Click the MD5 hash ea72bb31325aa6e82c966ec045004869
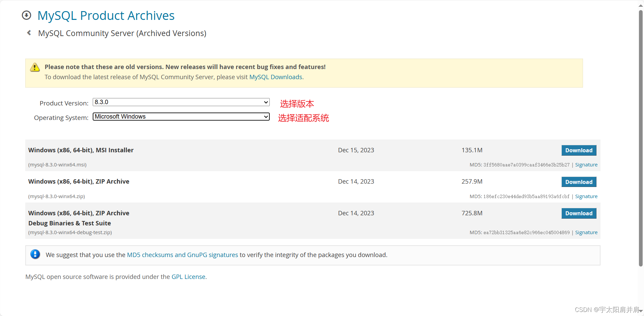644x316 pixels. pos(526,232)
